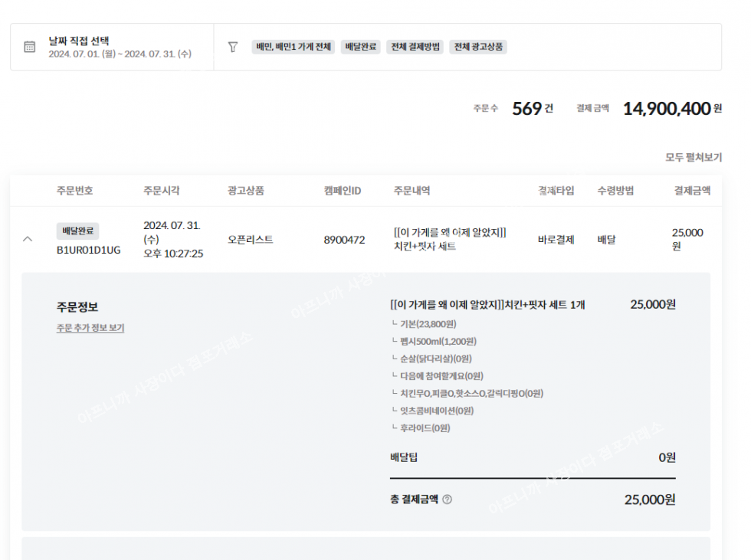Click the 배달완료 status badge in order row
The width and height of the screenshot is (751, 560).
77,231
